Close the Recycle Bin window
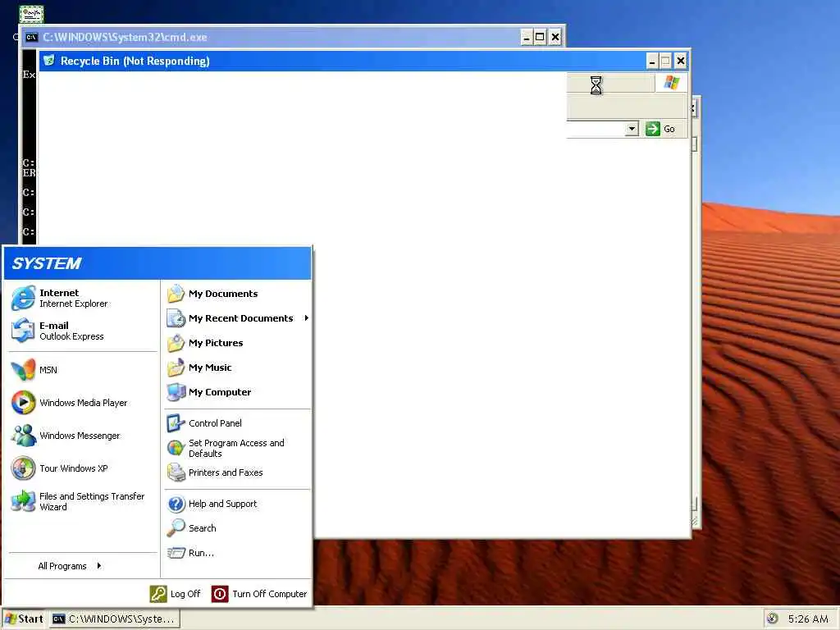 click(680, 61)
